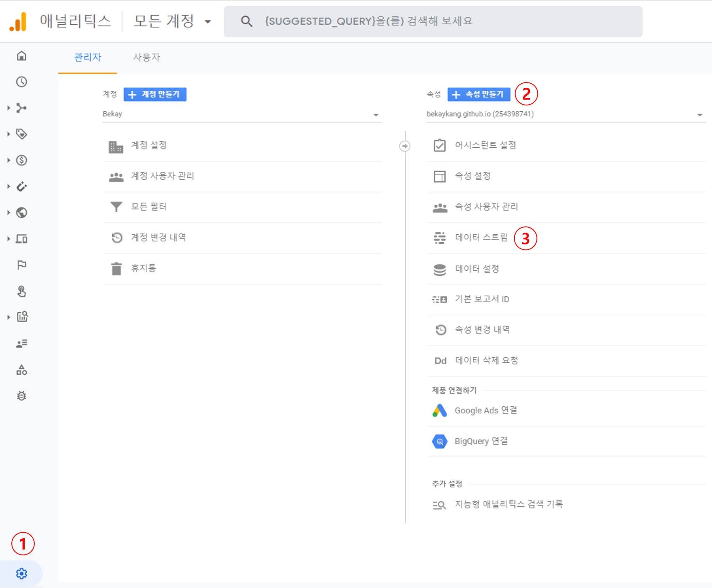712x588 pixels.
Task: Expand the monetization dollar sidebar section
Action: [x=21, y=160]
